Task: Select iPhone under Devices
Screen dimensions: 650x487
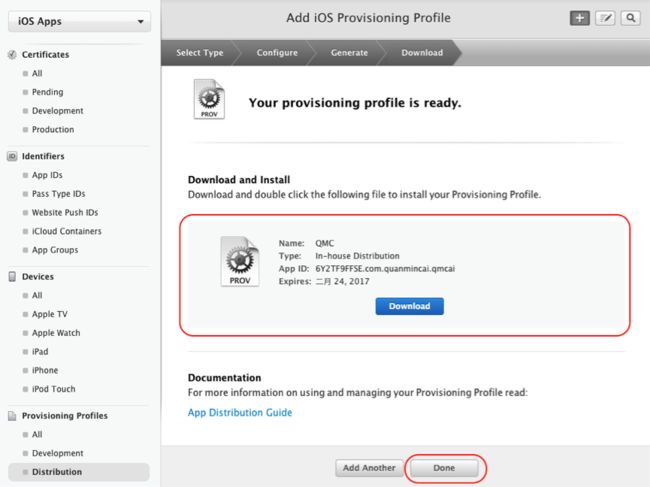Action: coord(45,370)
